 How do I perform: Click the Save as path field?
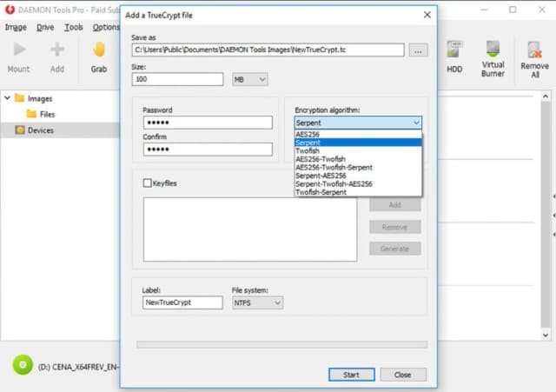(268, 50)
